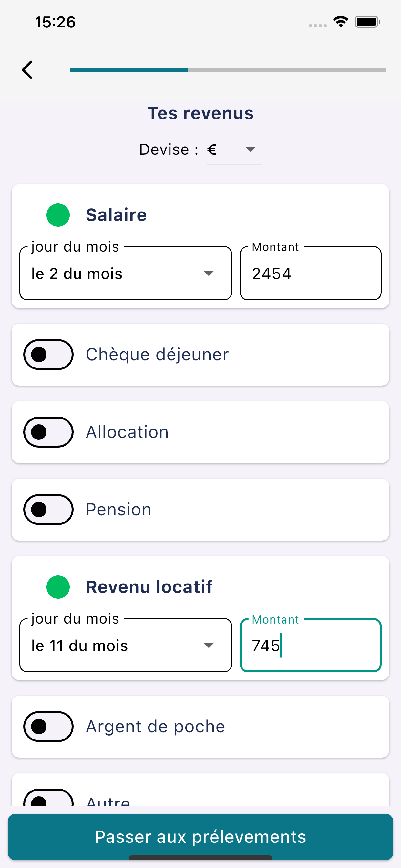Screen dimensions: 401x868
Task: Enable the Chèque déjeuner toggle
Action: tap(48, 355)
